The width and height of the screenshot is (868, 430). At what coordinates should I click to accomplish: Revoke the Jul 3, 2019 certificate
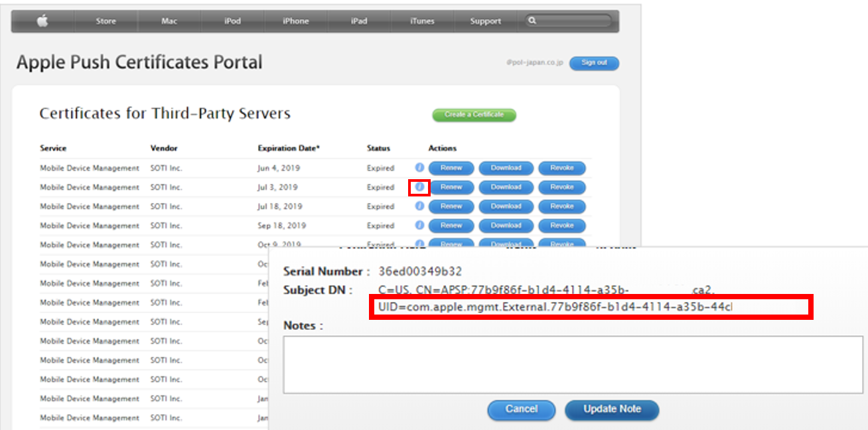click(x=562, y=187)
